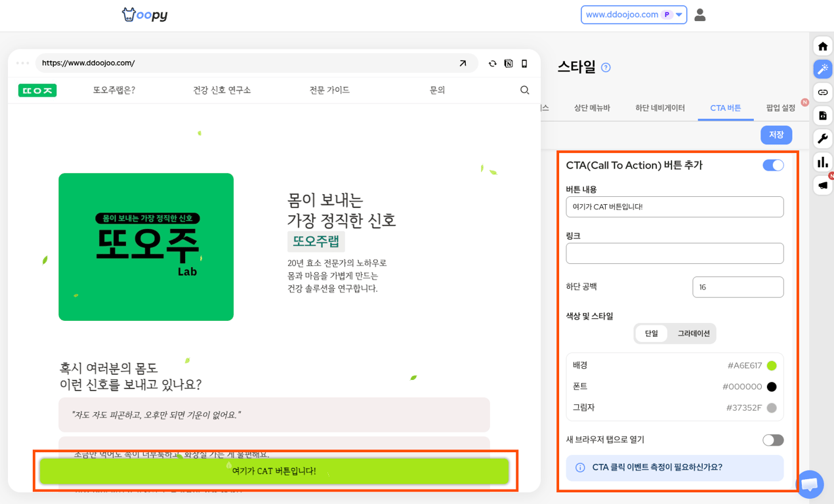Click the 폰트 black color swatch
Image resolution: width=834 pixels, height=504 pixels.
point(772,387)
